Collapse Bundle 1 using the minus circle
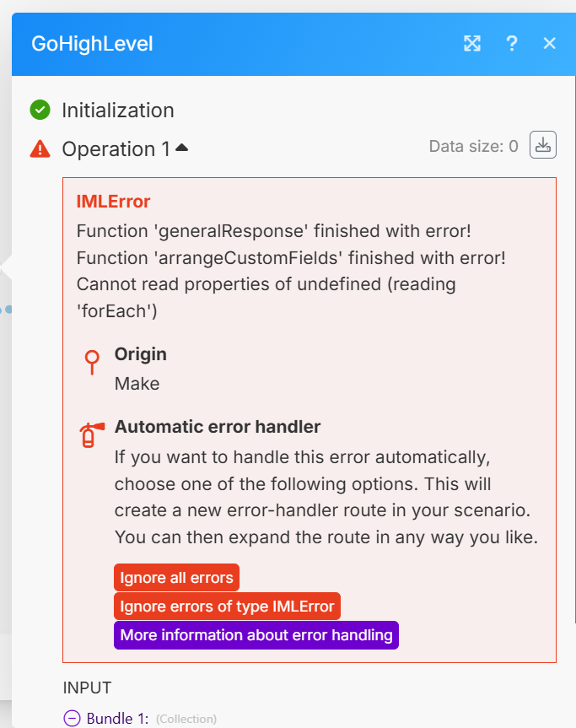Viewport: 576px width, 728px height. (73, 718)
